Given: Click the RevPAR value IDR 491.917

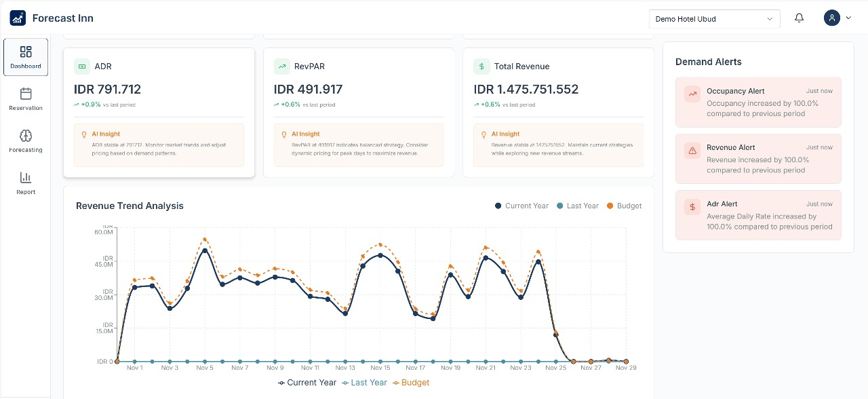Looking at the screenshot, I should click(x=308, y=89).
